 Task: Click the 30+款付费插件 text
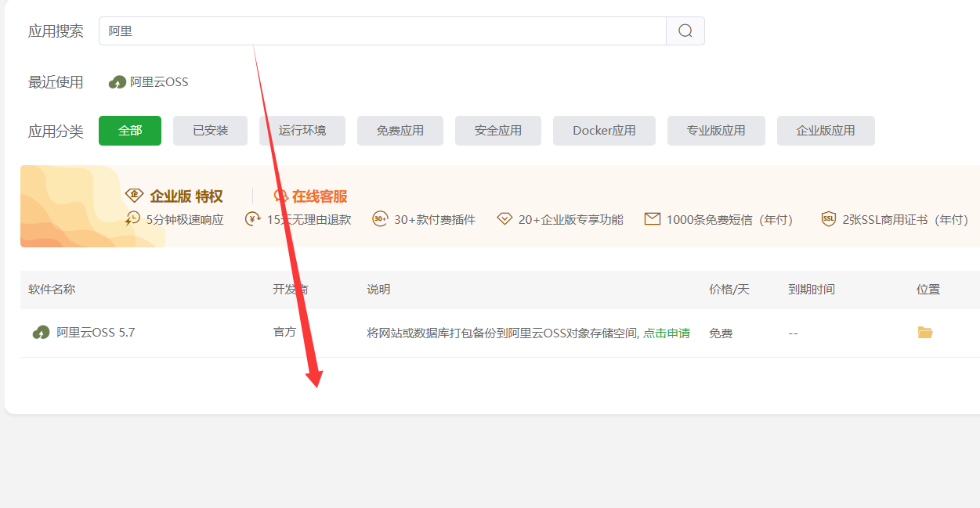pyautogui.click(x=435, y=220)
